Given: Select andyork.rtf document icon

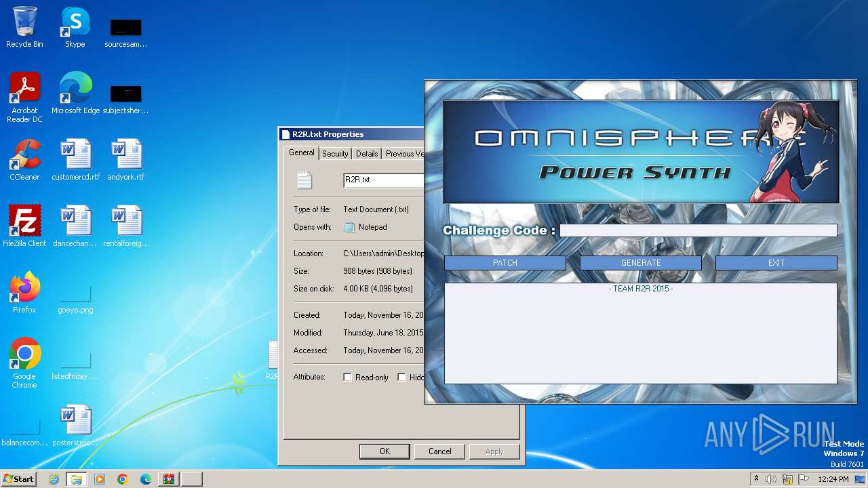Looking at the screenshot, I should click(126, 160).
